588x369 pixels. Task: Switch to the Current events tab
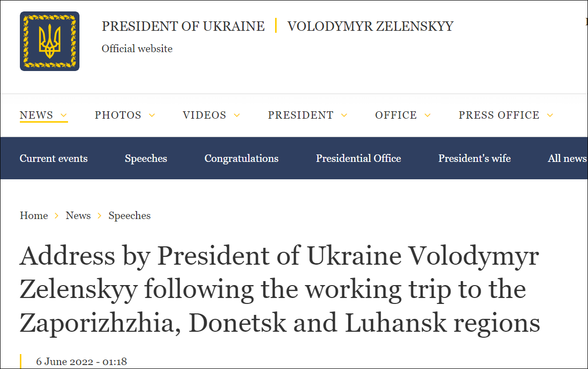[54, 158]
